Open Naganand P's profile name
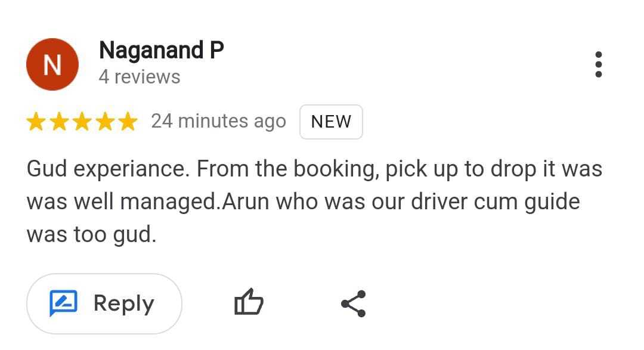Screen dimensions: 644x350 click(161, 51)
